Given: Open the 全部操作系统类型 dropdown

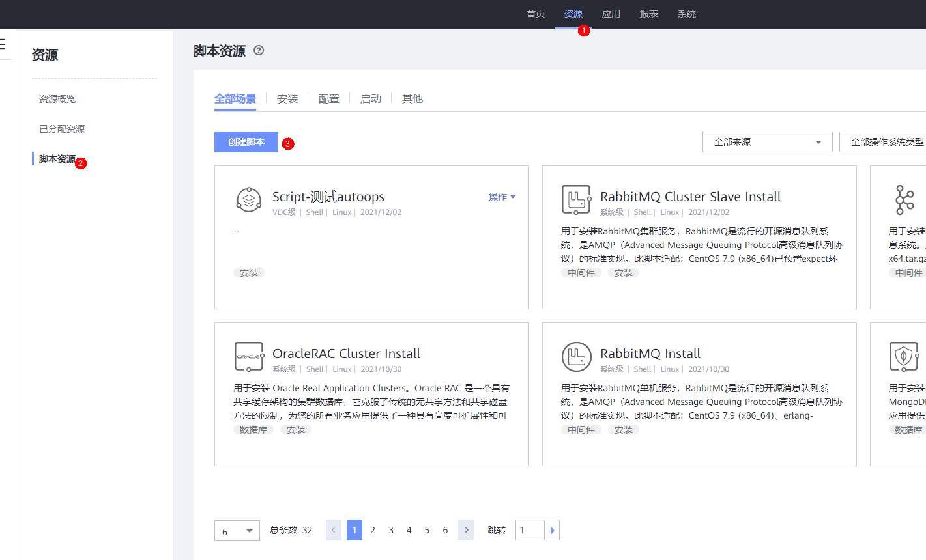Looking at the screenshot, I should pyautogui.click(x=883, y=142).
